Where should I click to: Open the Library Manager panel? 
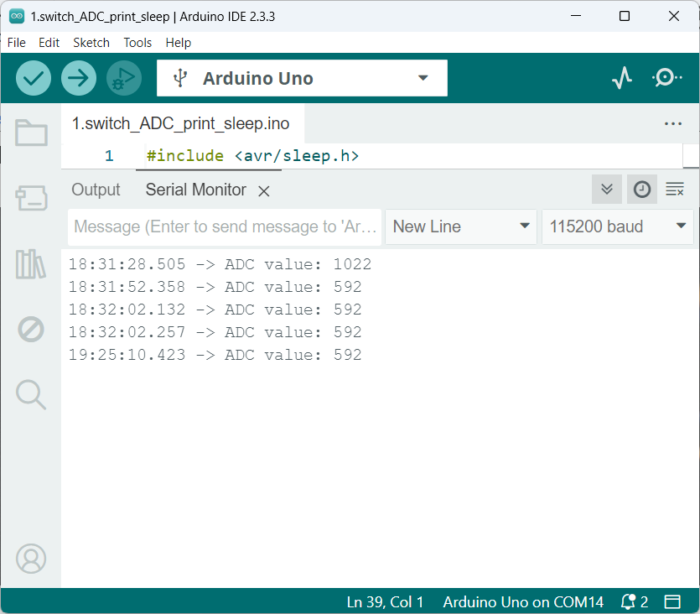tap(31, 264)
